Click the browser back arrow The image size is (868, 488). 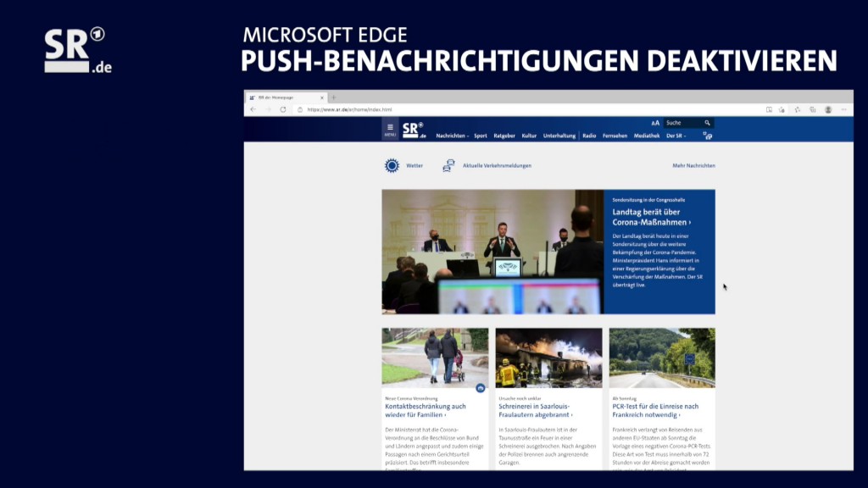253,109
